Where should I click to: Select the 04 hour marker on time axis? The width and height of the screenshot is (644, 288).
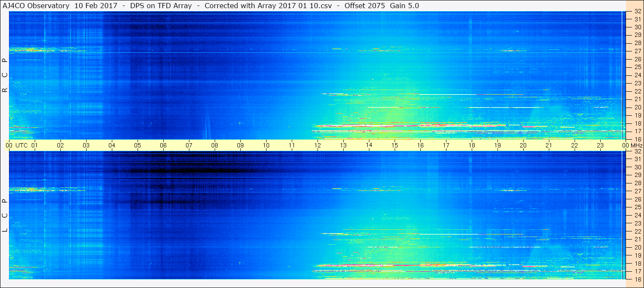click(112, 145)
